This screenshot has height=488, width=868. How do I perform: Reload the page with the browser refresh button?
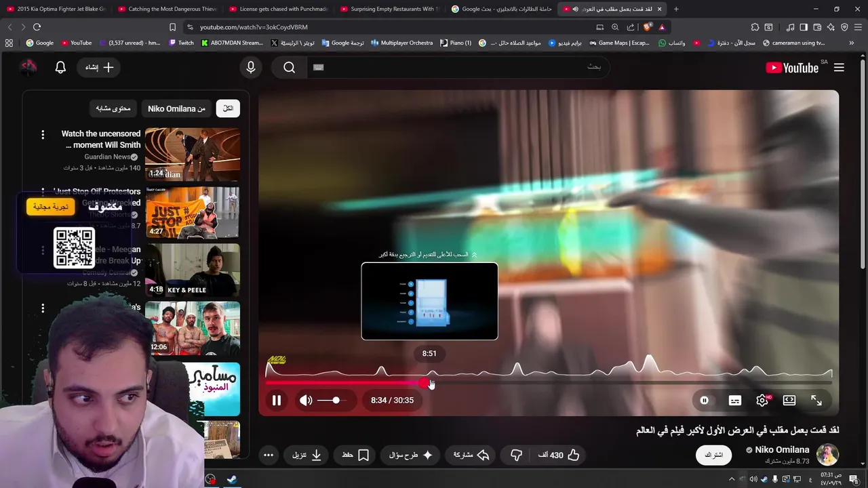pos(37,27)
